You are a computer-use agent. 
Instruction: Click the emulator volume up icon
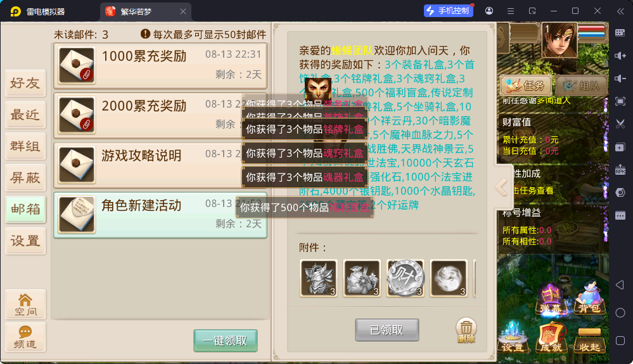click(x=620, y=56)
